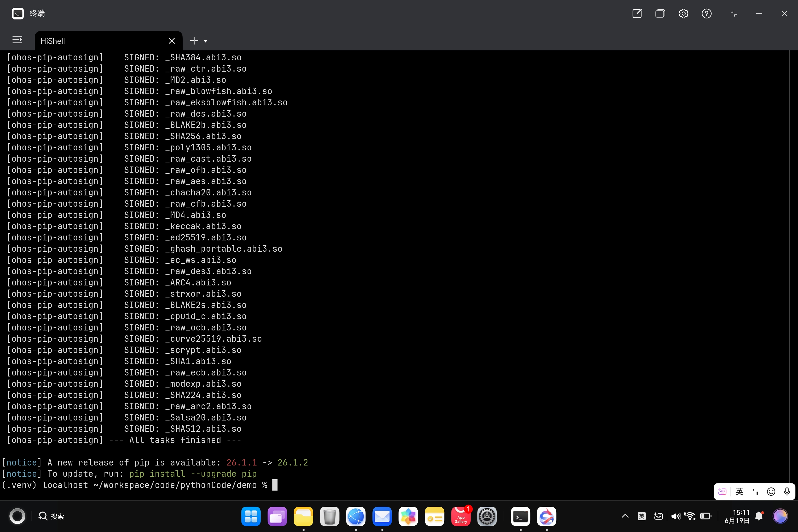The width and height of the screenshot is (798, 532).
Task: Click the '_raw_eksblowfish.abi3.so' line
Action: (x=226, y=103)
